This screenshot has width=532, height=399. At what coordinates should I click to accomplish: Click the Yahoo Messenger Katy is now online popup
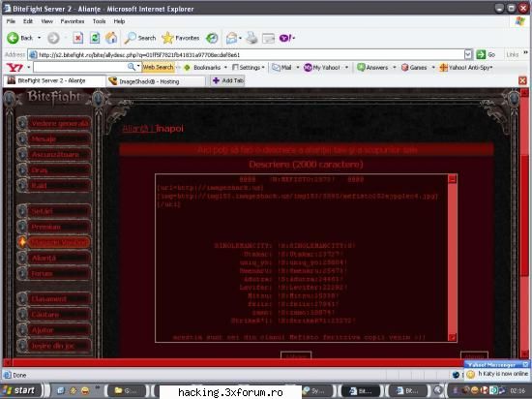pyautogui.click(x=497, y=371)
